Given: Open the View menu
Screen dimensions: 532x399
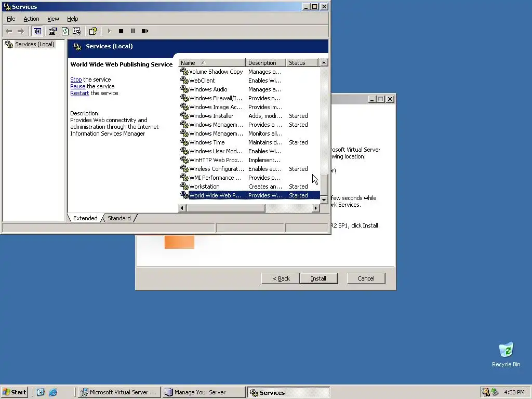Looking at the screenshot, I should [53, 19].
